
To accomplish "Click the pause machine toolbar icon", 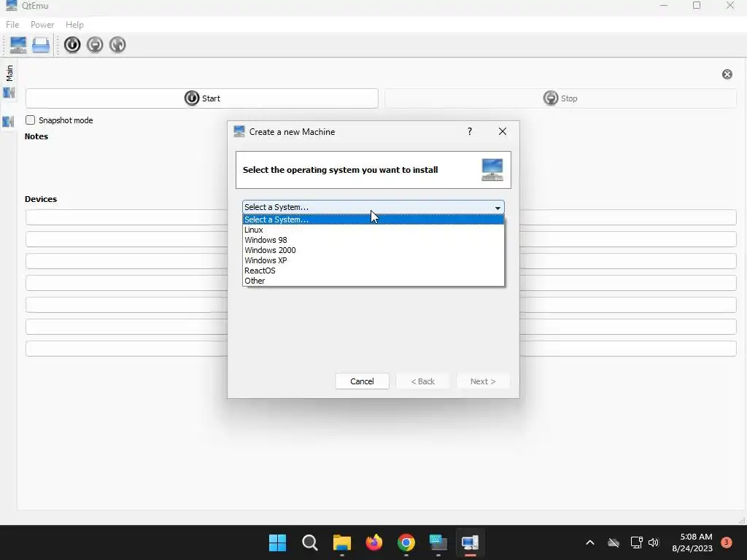I will (x=95, y=44).
